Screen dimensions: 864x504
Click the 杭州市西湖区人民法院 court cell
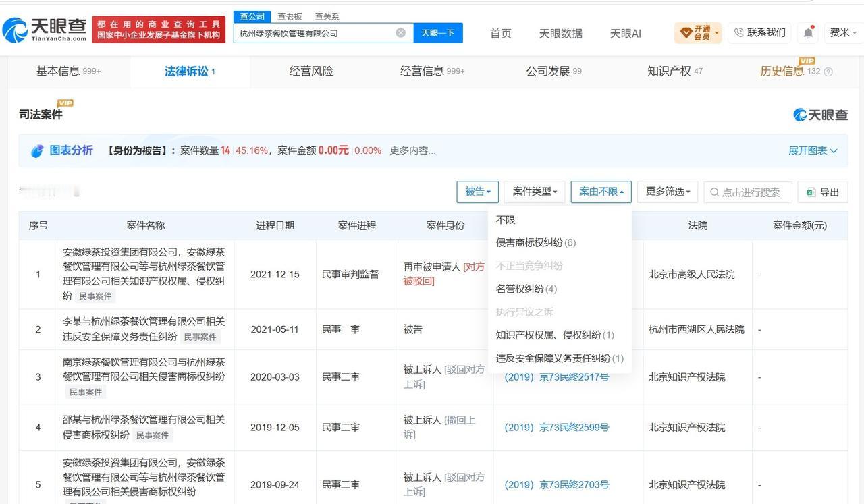coord(697,329)
